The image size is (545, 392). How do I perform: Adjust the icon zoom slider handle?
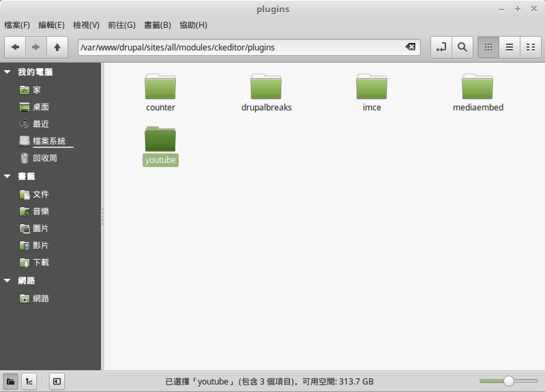coord(508,381)
